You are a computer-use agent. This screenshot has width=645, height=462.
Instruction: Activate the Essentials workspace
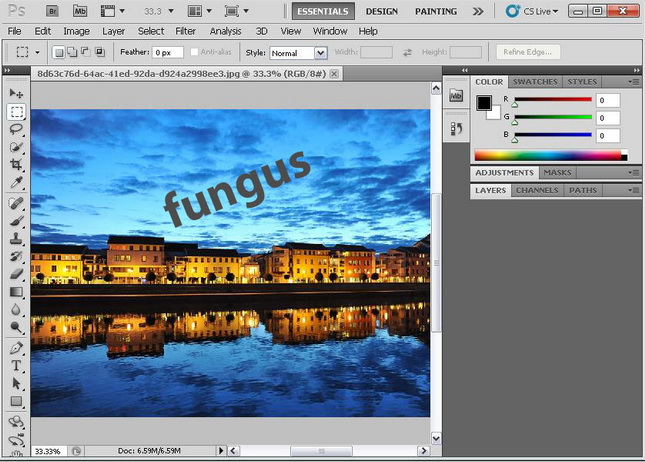tap(323, 11)
